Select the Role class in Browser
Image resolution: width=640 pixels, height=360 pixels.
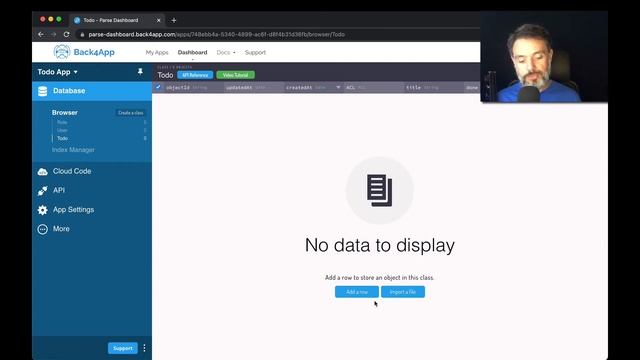click(x=62, y=122)
